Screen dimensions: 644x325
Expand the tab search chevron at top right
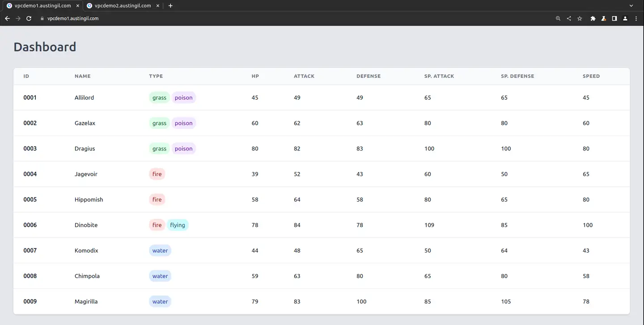coord(631,6)
